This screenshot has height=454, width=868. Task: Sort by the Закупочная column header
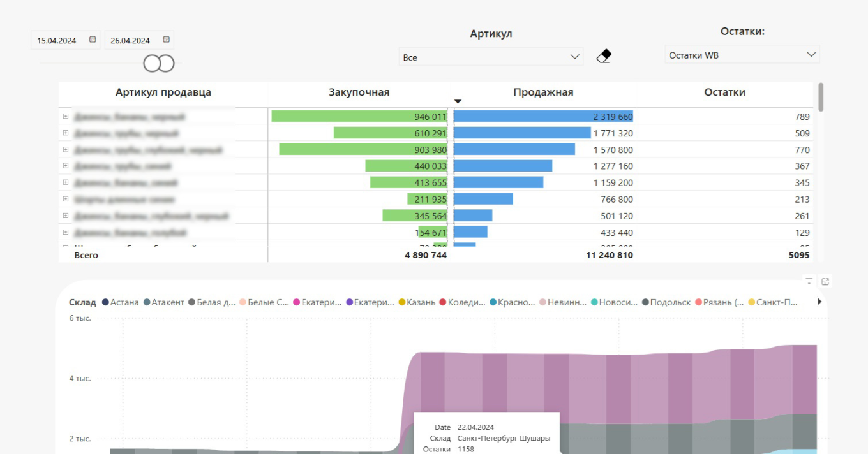click(x=359, y=92)
